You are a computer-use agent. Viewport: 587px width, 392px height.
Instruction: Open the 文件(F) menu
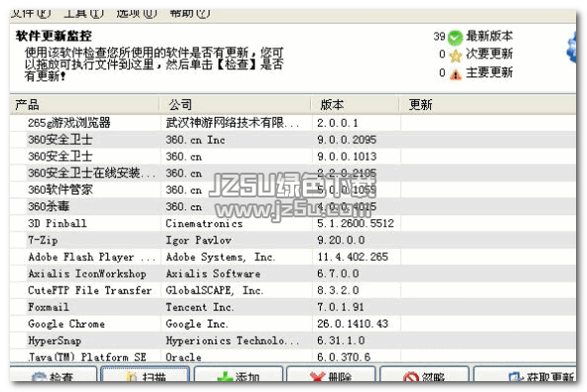[31, 13]
